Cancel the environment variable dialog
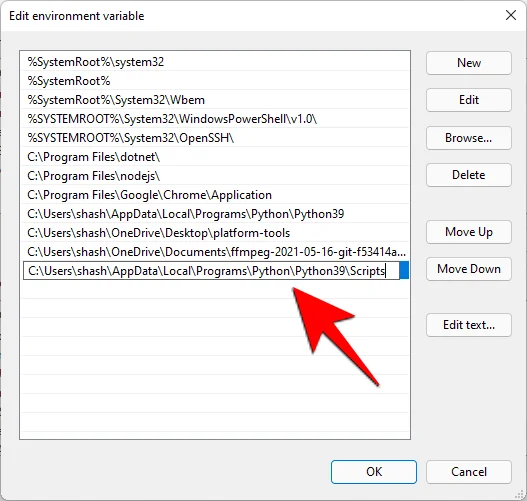This screenshot has width=527, height=501. (469, 472)
